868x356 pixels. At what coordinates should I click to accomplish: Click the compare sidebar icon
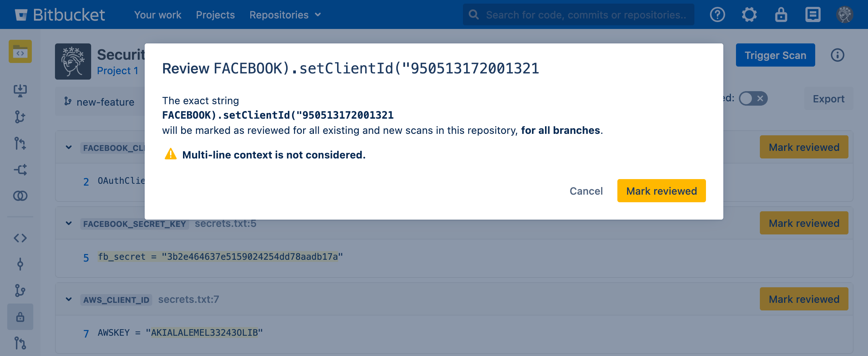tap(20, 196)
